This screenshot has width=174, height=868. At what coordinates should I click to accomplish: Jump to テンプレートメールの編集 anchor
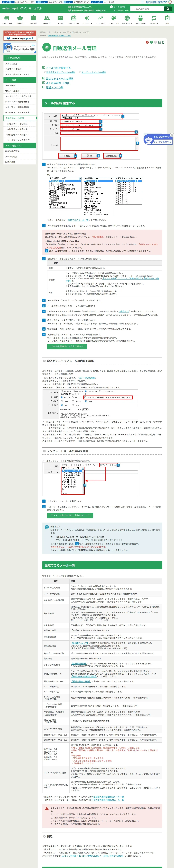(94, 72)
